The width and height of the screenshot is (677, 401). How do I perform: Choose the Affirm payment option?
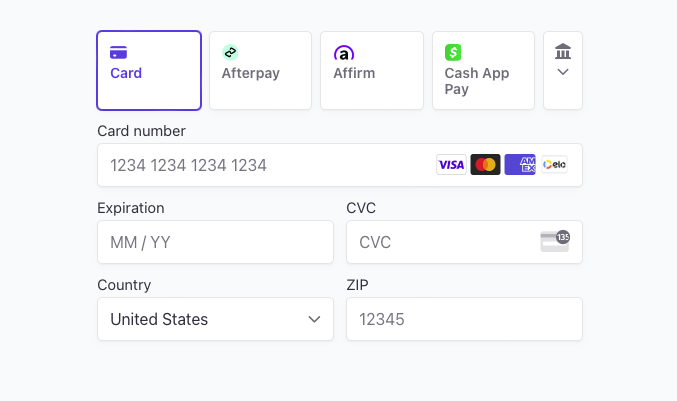coord(372,70)
